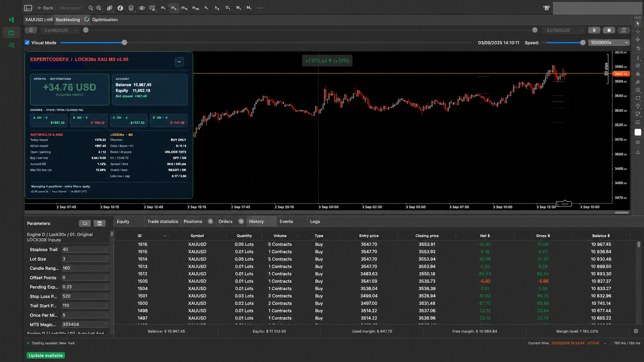The width and height of the screenshot is (644, 362).
Task: Open the Trade section in left sidebar
Action: 12,20
